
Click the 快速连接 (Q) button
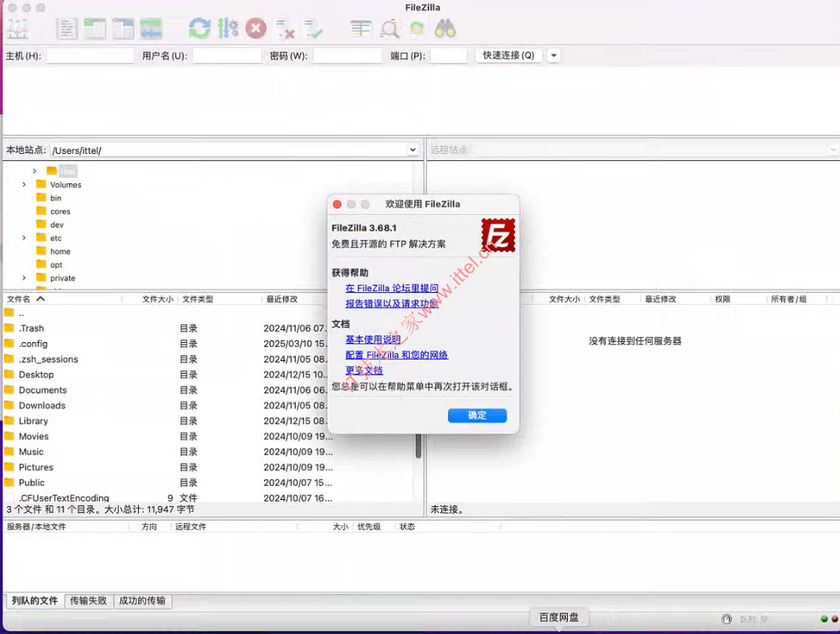coord(508,56)
